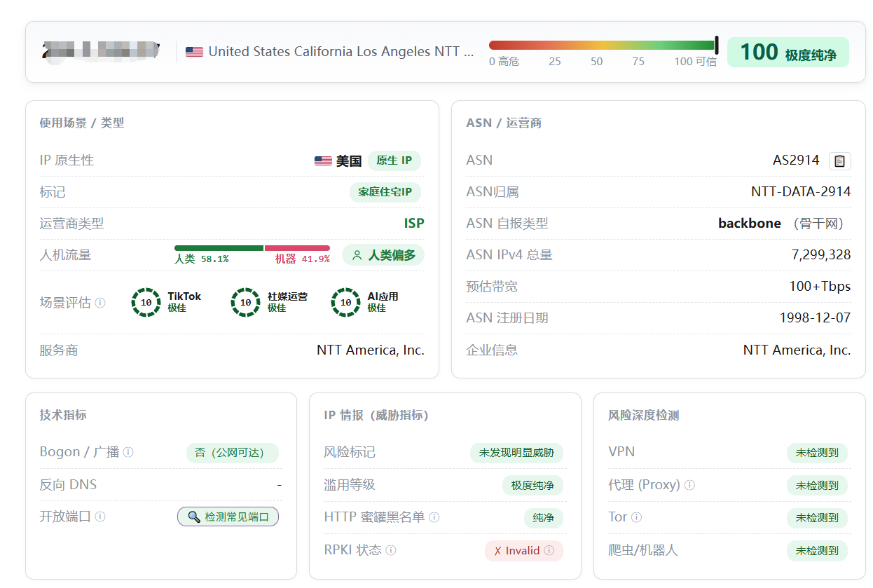This screenshot has height=588, width=873.
Task: Click the 100 极度纯净 score badge
Action: [788, 53]
